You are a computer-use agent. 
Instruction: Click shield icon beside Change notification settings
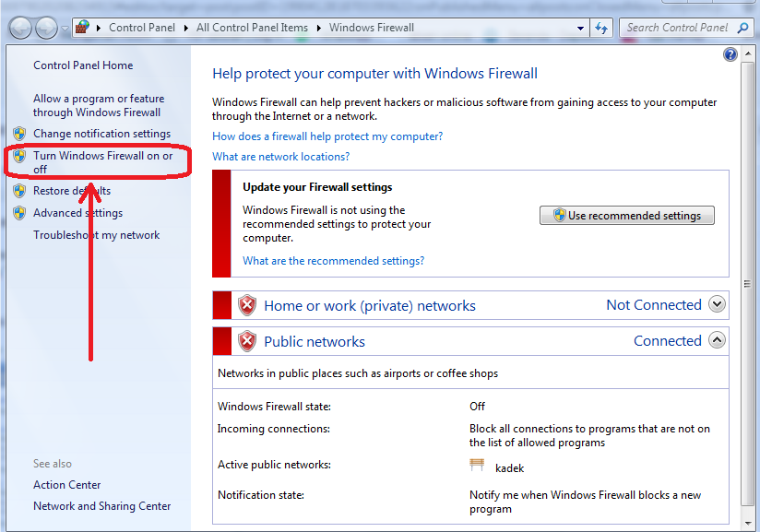pos(19,134)
